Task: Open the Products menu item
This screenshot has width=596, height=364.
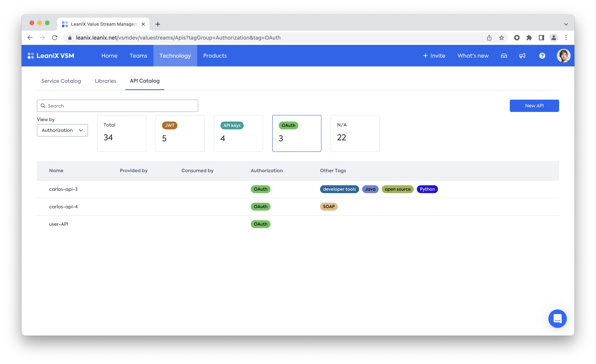Action: tap(215, 56)
